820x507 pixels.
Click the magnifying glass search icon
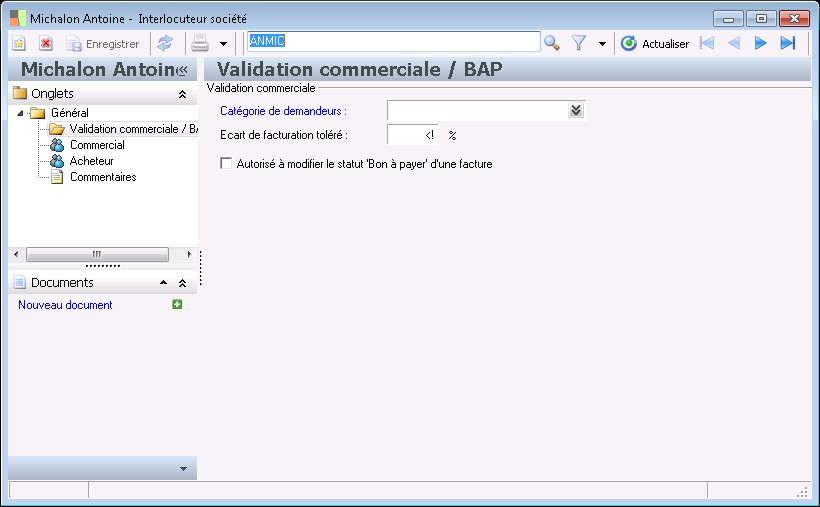[552, 43]
